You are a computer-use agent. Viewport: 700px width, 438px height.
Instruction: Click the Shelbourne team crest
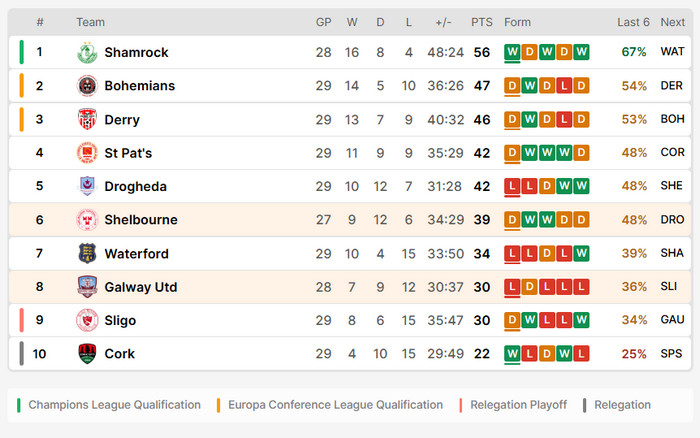(87, 220)
